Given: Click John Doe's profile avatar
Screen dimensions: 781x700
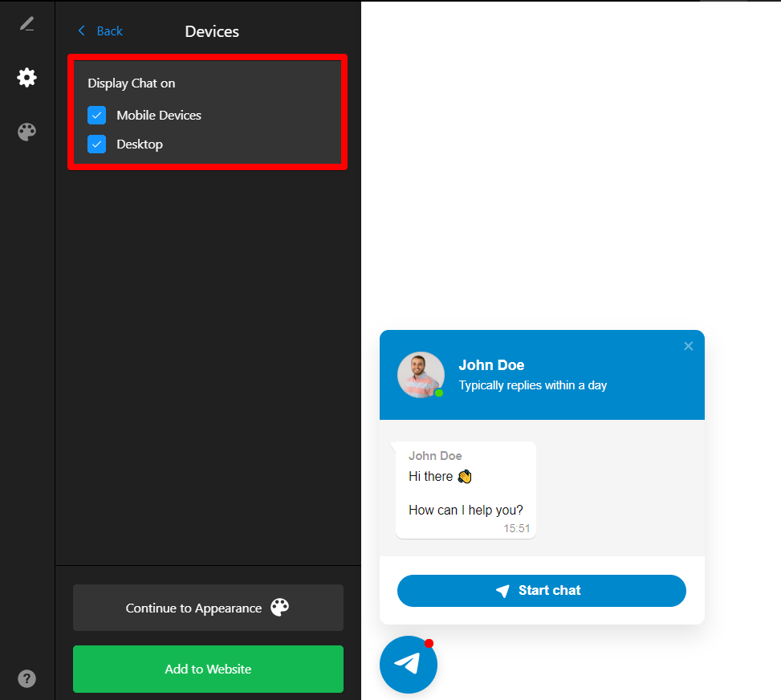Looking at the screenshot, I should [x=421, y=375].
